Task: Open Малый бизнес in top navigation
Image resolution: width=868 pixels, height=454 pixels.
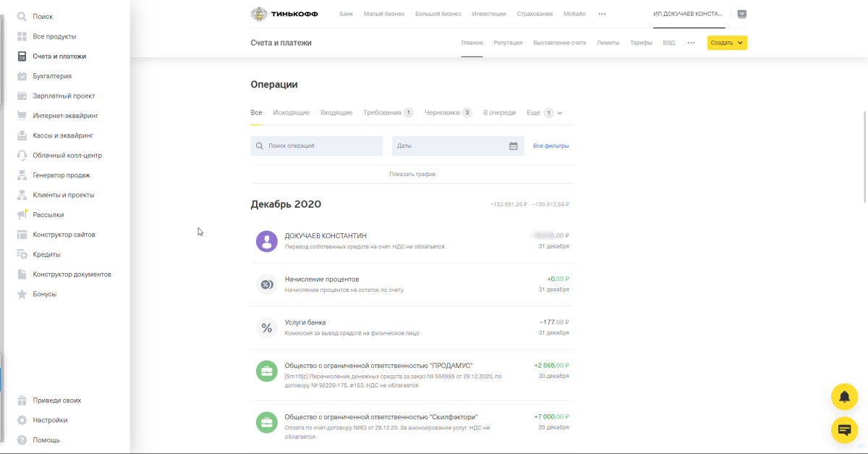Action: point(384,14)
